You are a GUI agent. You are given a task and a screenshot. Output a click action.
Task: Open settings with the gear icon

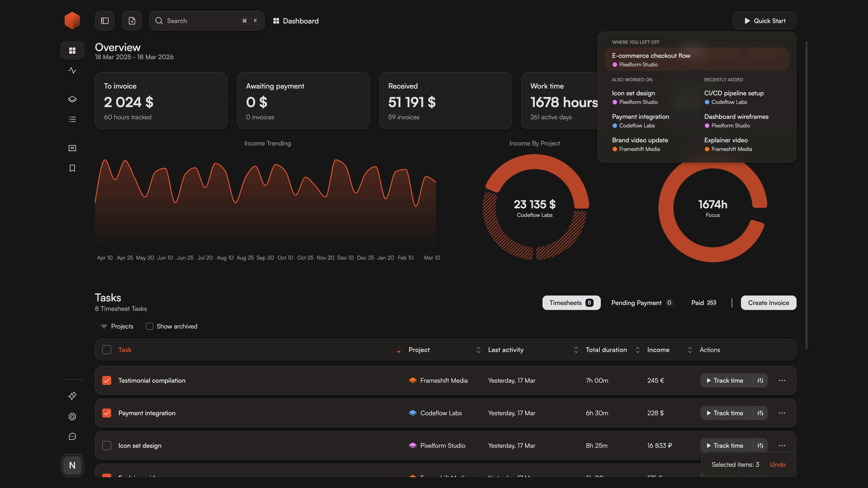(x=72, y=417)
